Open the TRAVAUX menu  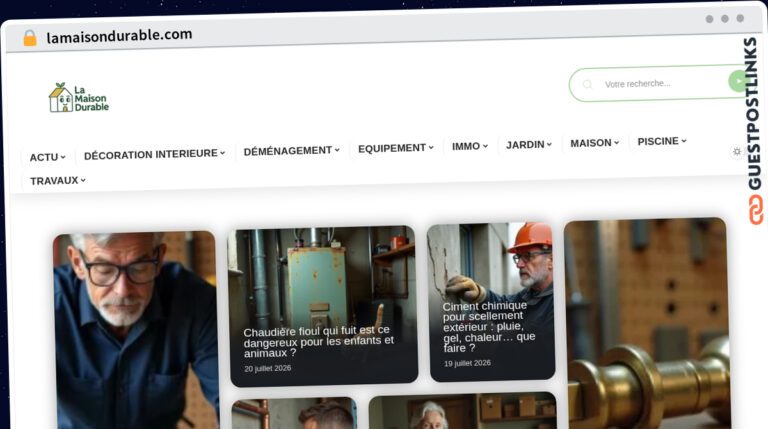[x=58, y=181]
